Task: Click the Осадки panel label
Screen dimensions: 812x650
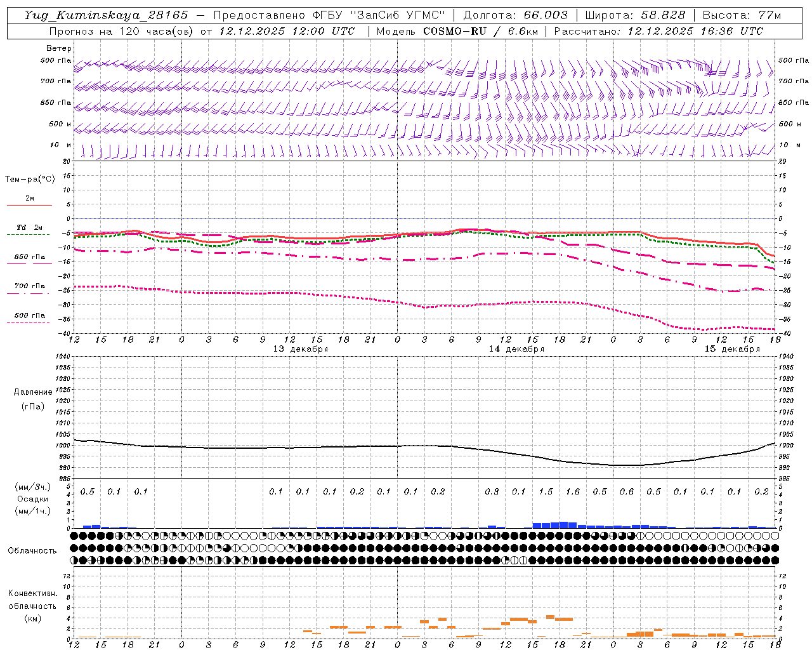Action: [33, 498]
